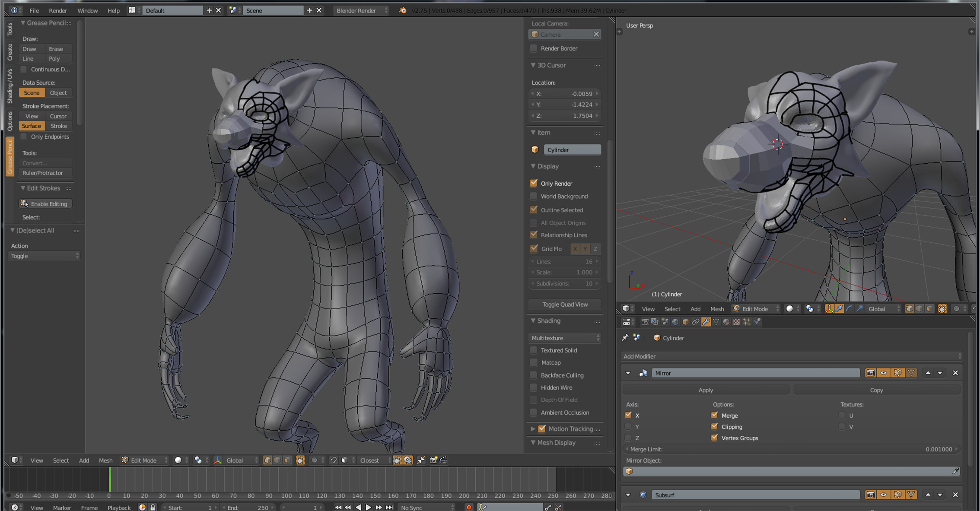The width and height of the screenshot is (980, 511).
Task: Enable the Continuous Drawing checkbox
Action: coord(24,69)
